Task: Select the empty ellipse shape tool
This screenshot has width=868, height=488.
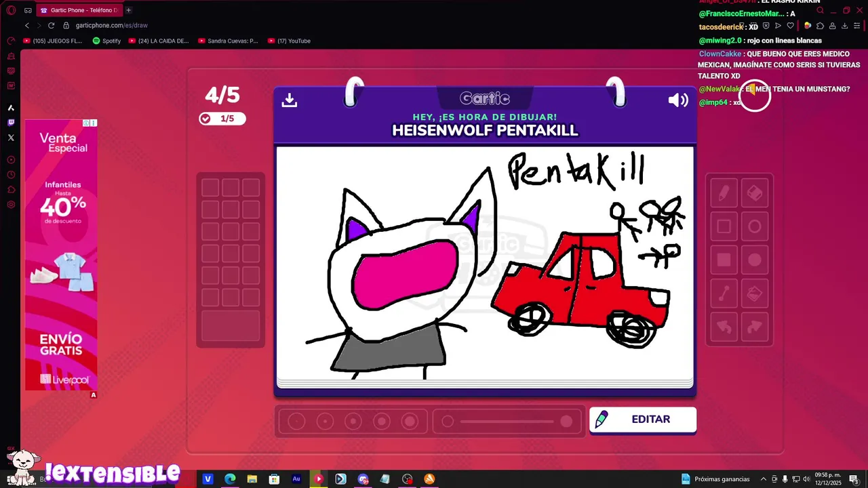Action: point(755,227)
